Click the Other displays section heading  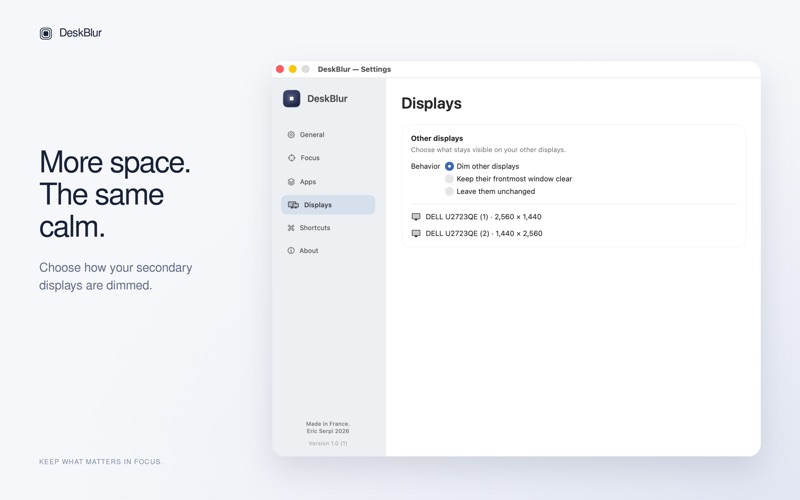click(437, 138)
